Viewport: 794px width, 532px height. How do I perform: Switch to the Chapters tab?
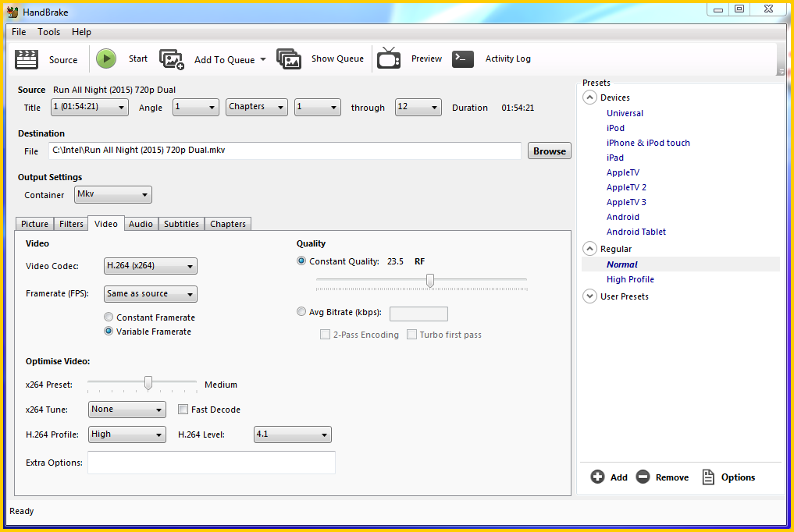[x=228, y=224]
